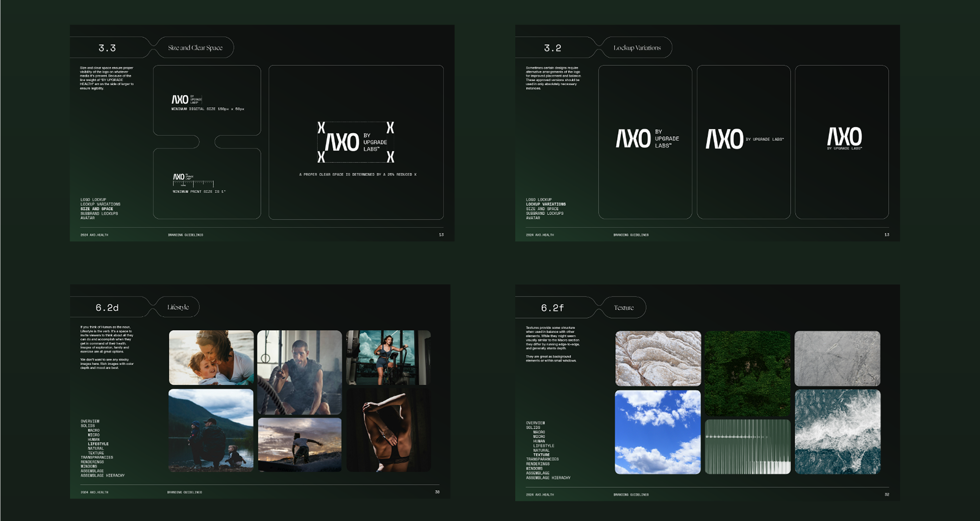Screen dimensions: 980x521
Task: Click the body paragraph on slide 3.3
Action: (x=107, y=78)
